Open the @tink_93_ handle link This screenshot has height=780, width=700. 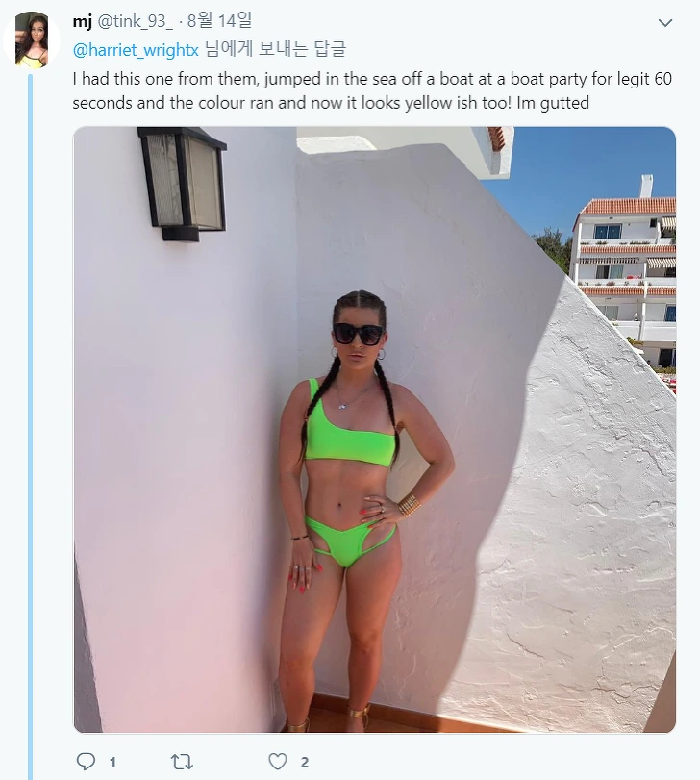(135, 21)
